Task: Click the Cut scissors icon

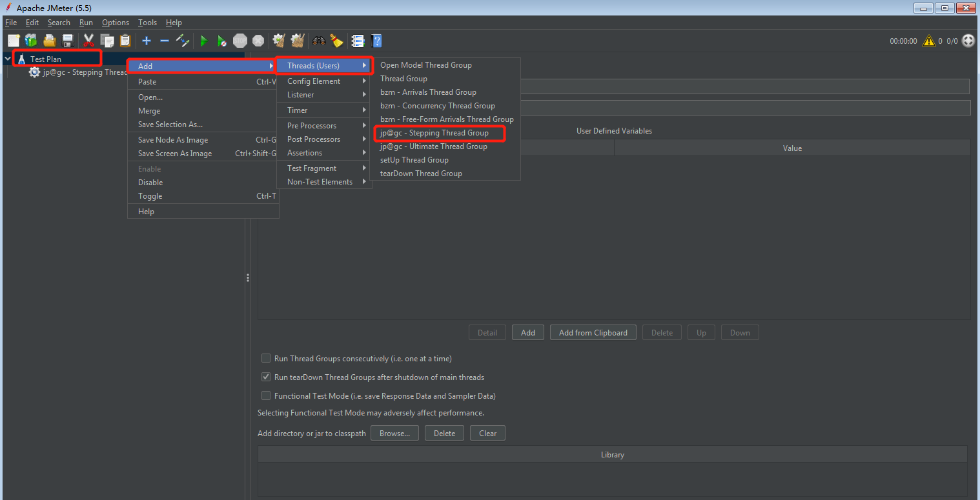Action: point(89,41)
